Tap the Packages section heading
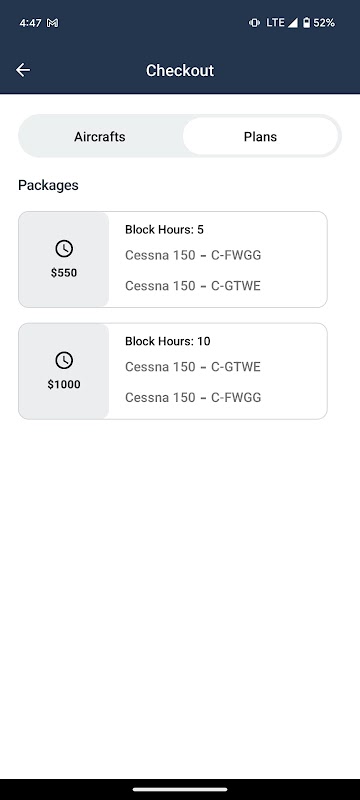This screenshot has width=360, height=800. point(48,185)
